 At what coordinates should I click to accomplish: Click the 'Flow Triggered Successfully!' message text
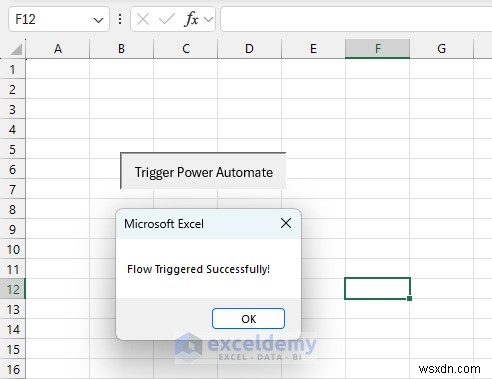tap(198, 269)
